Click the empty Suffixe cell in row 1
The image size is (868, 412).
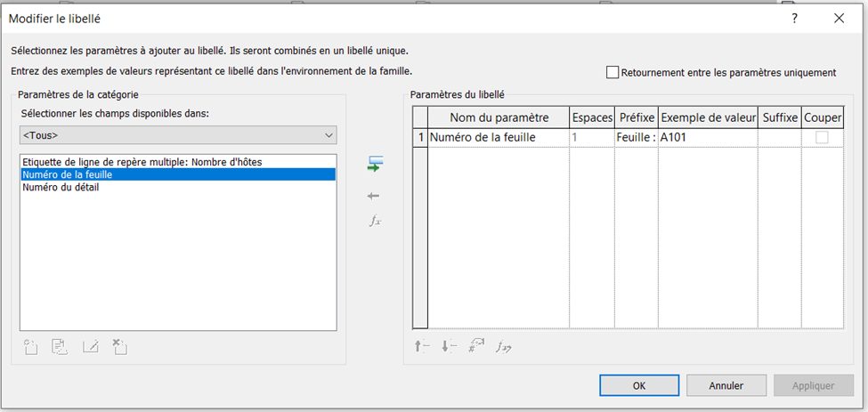click(780, 138)
